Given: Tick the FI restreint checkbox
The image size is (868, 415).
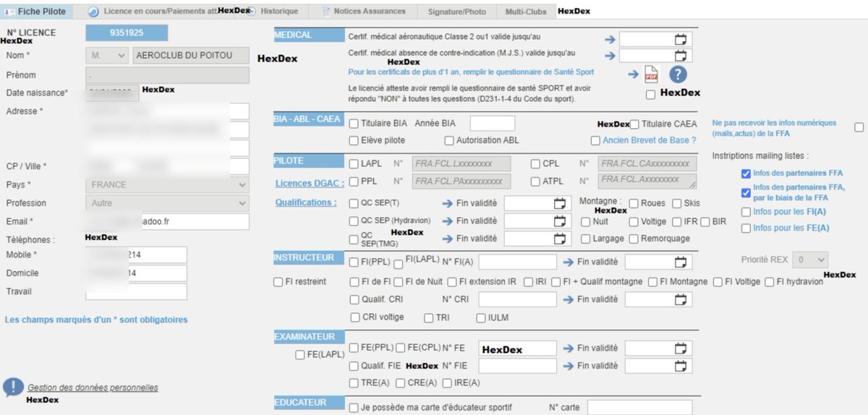Looking at the screenshot, I should tap(278, 282).
